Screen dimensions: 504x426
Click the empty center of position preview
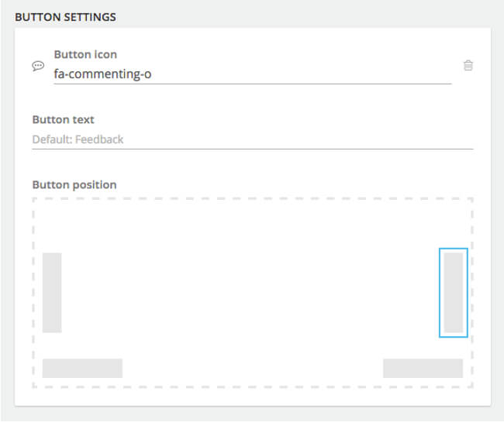pos(252,293)
